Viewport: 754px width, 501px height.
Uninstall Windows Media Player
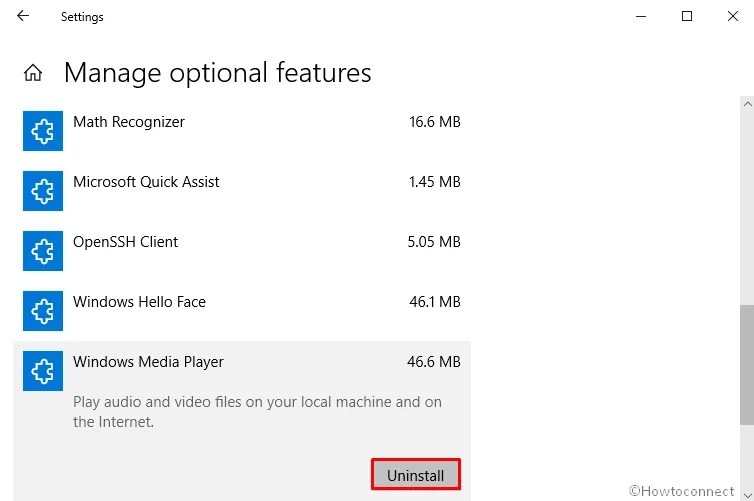point(416,475)
